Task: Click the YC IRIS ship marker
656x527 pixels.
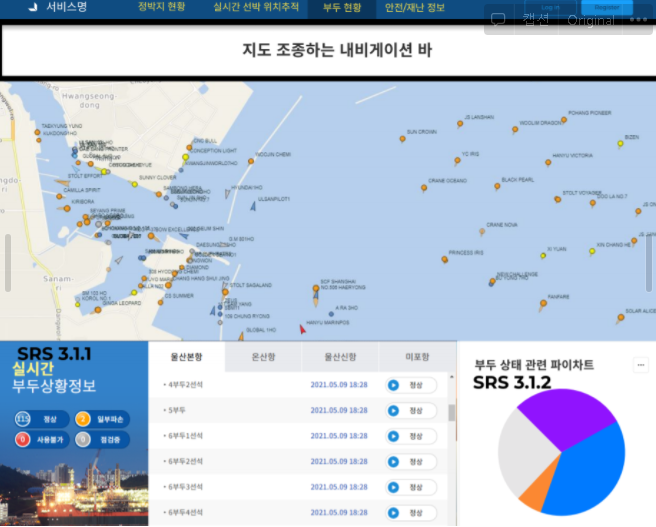Action: click(x=457, y=161)
